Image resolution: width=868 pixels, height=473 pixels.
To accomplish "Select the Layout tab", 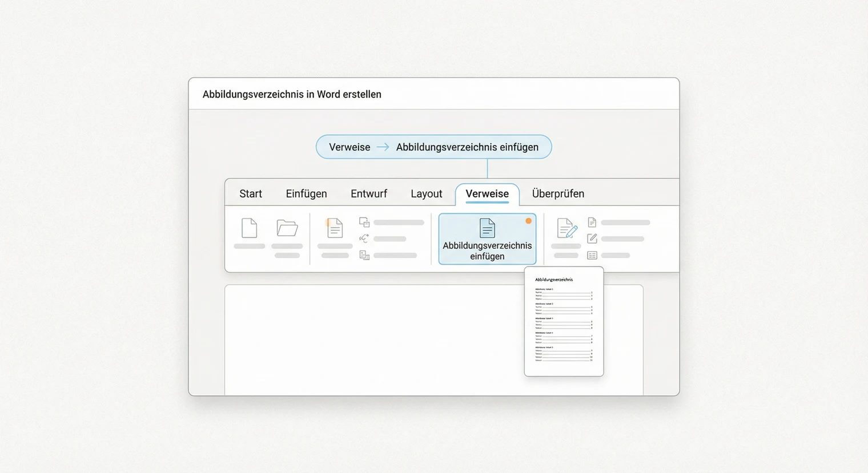I will (427, 194).
